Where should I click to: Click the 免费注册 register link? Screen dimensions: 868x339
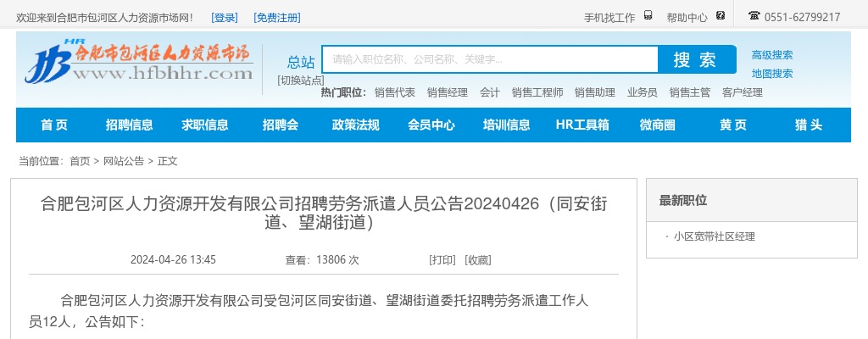point(277,18)
